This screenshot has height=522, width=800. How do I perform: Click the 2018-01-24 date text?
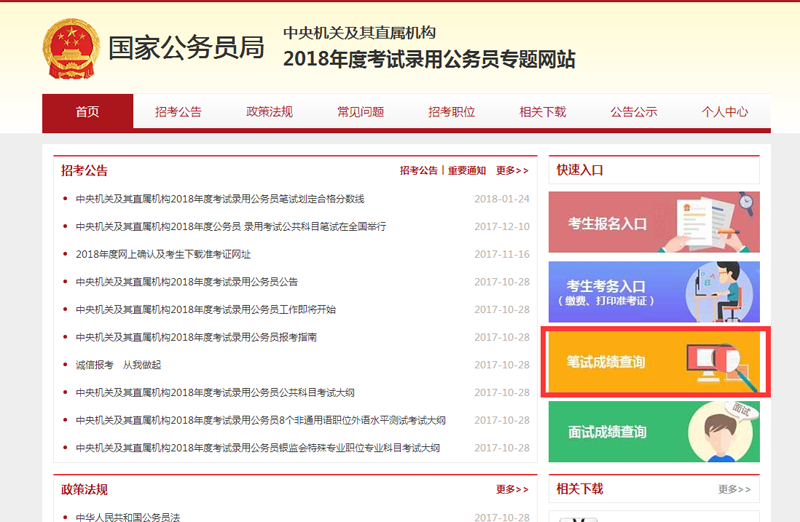tap(502, 199)
